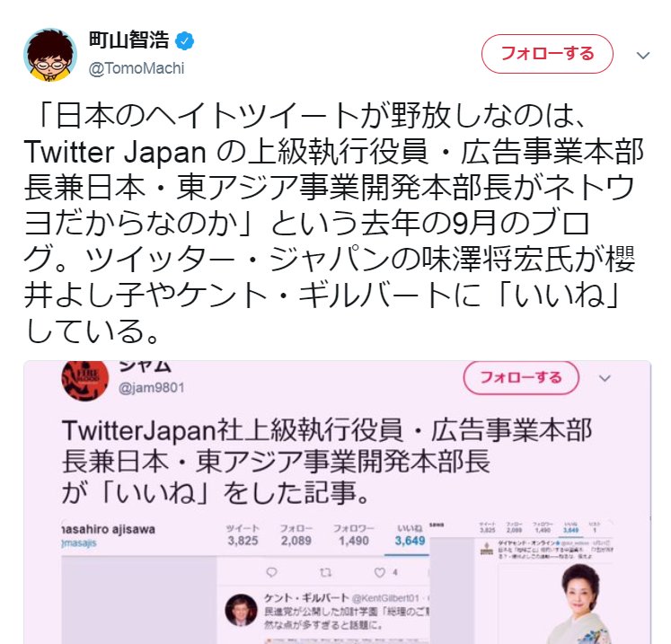Follow 町山智浩 with the red フォローする button
671x644 pixels.
547,54
